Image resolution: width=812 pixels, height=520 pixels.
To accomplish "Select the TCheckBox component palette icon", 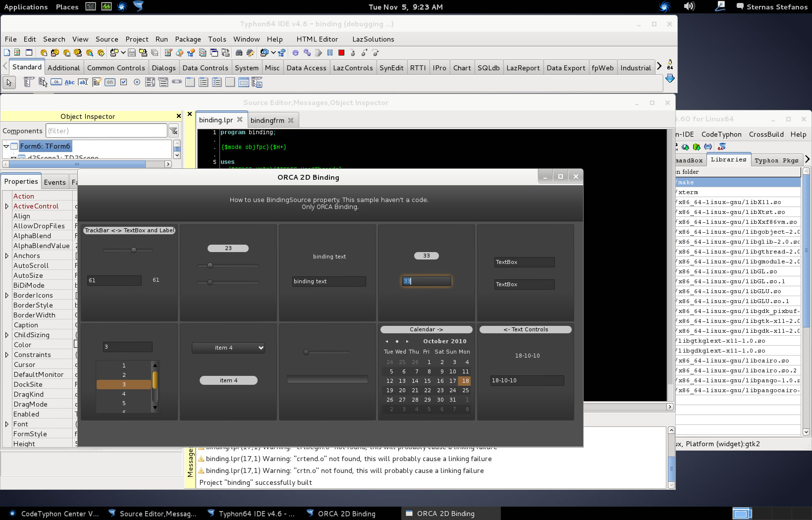I will 123,82.
